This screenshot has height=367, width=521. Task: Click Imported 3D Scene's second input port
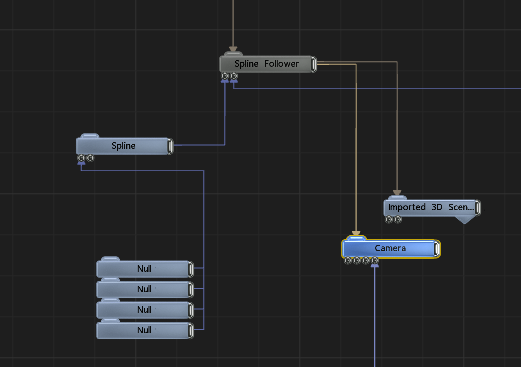click(398, 219)
